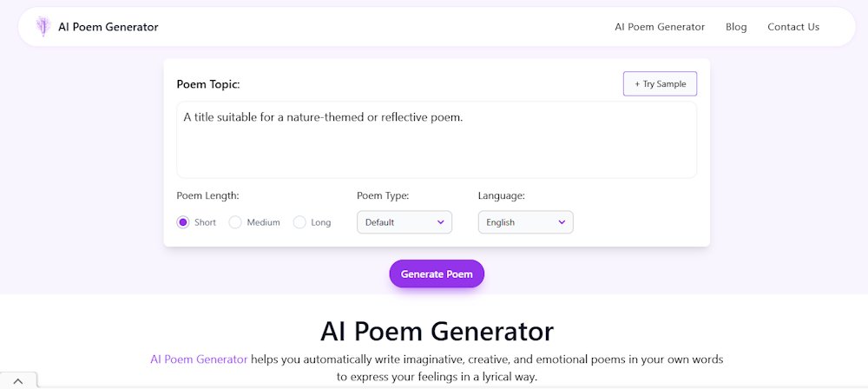Click the Generate Poem button
This screenshot has width=868, height=389.
(x=437, y=274)
